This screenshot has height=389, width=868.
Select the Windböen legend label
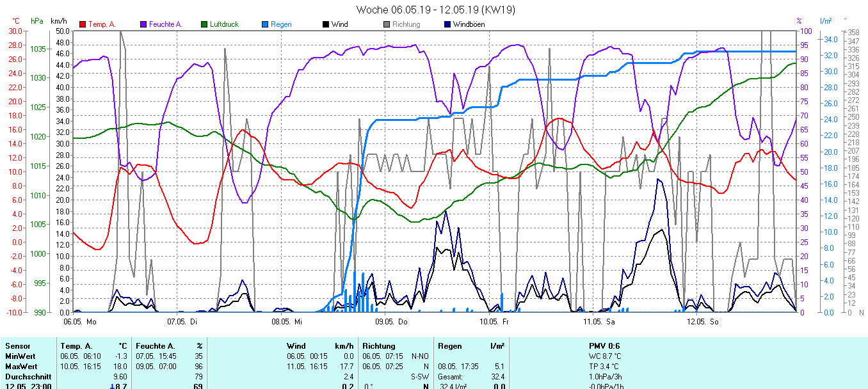pyautogui.click(x=469, y=24)
